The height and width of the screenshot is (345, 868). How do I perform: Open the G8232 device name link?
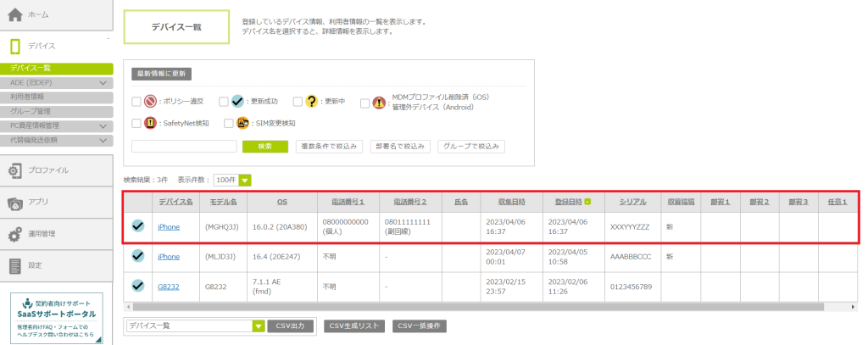point(168,287)
